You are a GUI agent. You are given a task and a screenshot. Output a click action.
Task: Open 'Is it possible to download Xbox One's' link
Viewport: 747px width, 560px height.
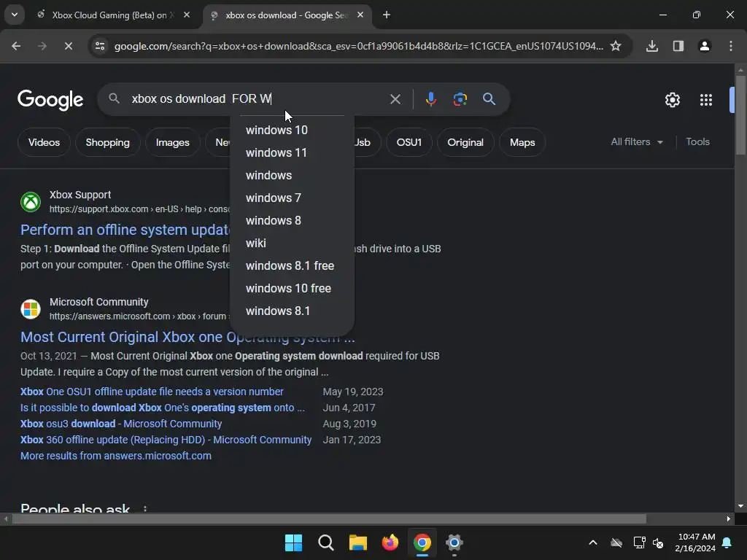[x=162, y=408]
